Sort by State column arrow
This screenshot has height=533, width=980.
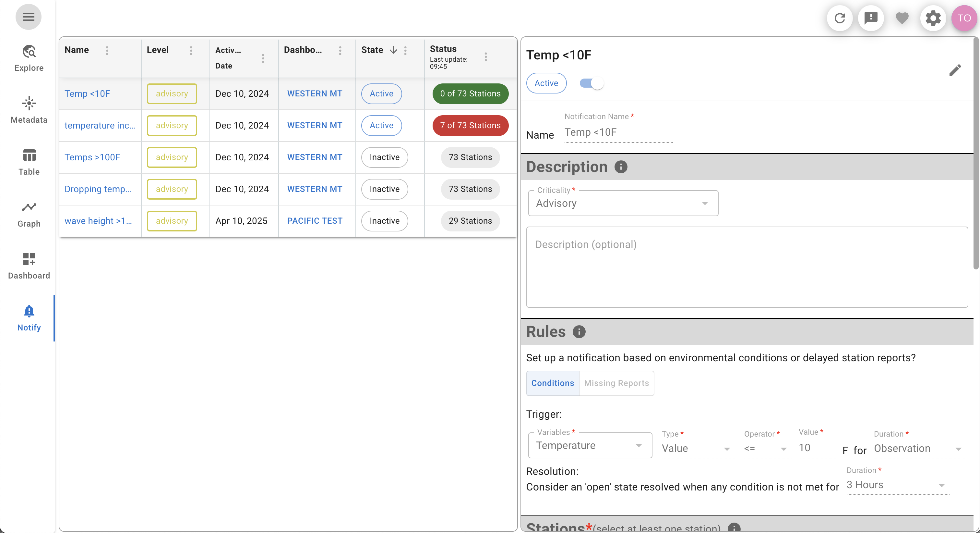(x=393, y=50)
